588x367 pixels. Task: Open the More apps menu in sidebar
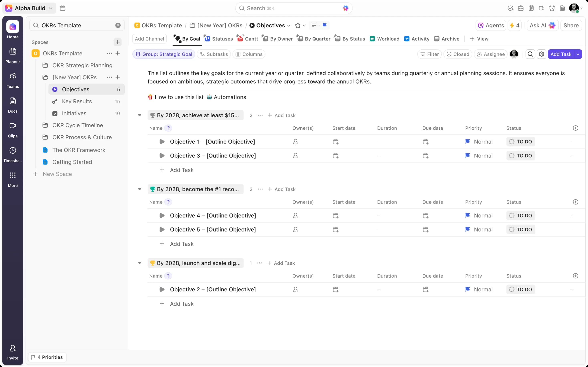click(13, 179)
